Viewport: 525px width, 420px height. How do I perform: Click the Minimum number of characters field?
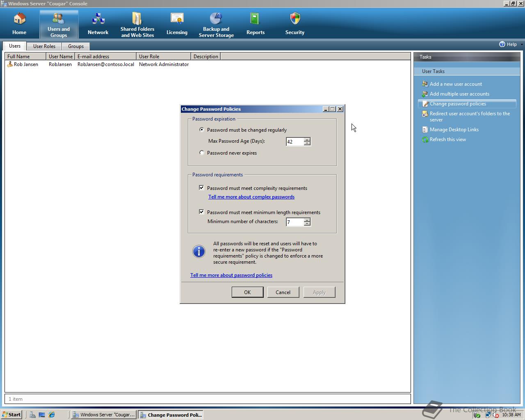pos(295,222)
